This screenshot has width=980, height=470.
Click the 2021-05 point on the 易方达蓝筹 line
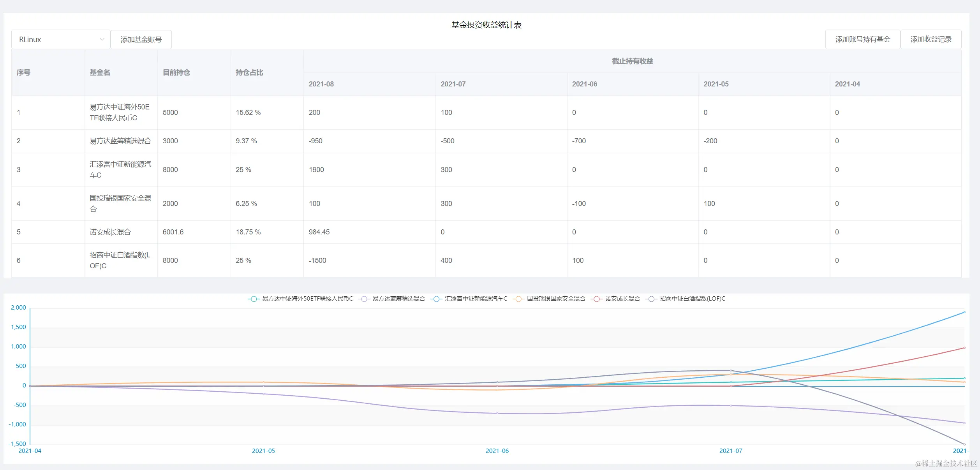pos(264,394)
